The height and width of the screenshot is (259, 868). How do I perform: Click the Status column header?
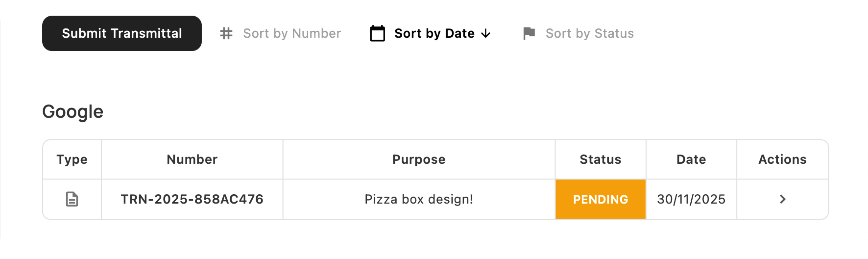point(600,159)
